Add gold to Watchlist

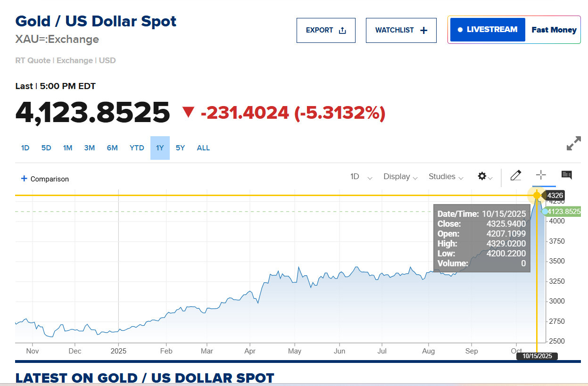click(401, 30)
